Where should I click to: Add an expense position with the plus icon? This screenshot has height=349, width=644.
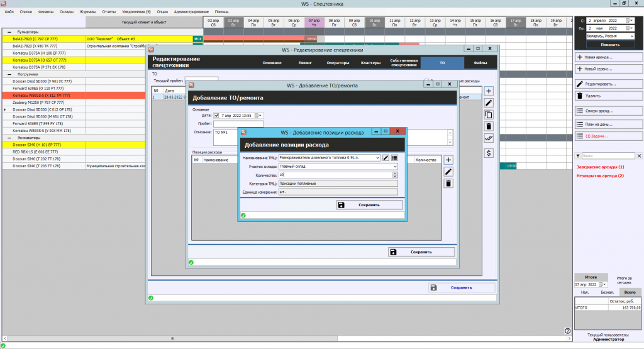click(448, 160)
